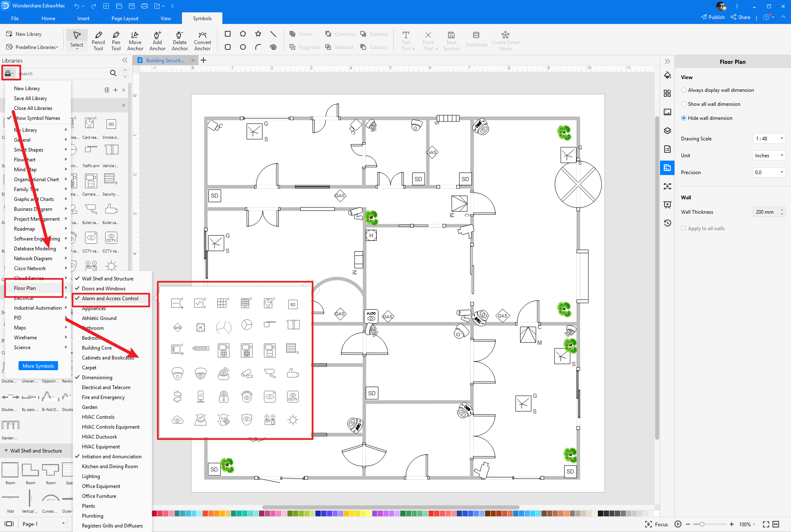This screenshot has width=791, height=532.
Task: Select the Pencil Tool
Action: pyautogui.click(x=98, y=40)
